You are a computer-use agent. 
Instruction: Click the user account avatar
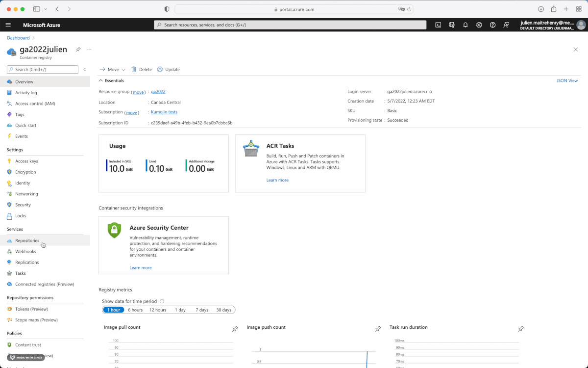581,25
